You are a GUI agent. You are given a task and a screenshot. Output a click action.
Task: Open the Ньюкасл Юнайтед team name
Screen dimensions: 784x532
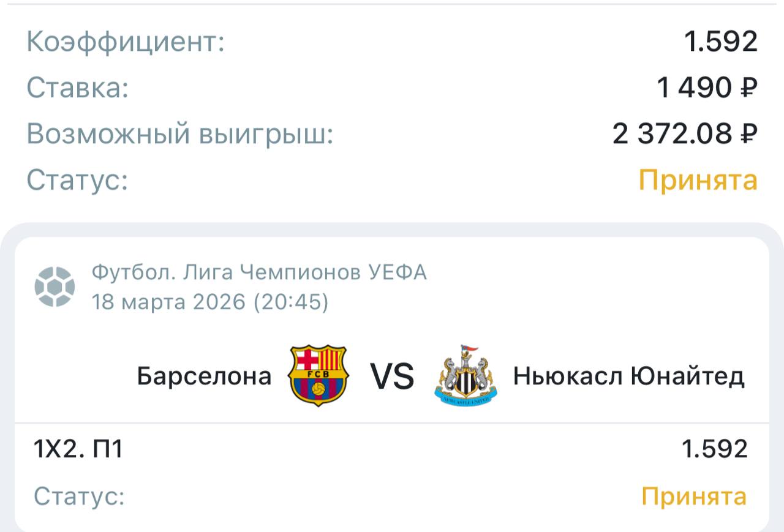pyautogui.click(x=628, y=376)
